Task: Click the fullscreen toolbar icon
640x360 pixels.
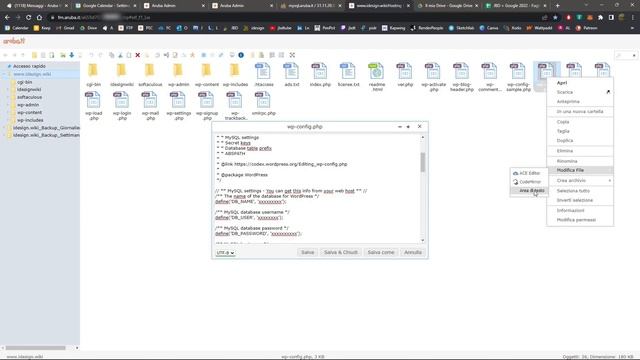Action: tap(292, 55)
